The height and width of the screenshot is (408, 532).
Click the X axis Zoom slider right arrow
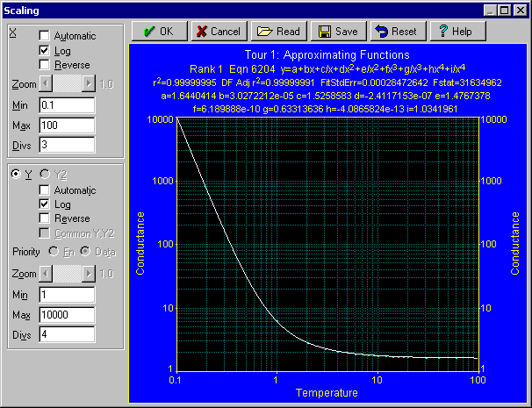click(88, 83)
